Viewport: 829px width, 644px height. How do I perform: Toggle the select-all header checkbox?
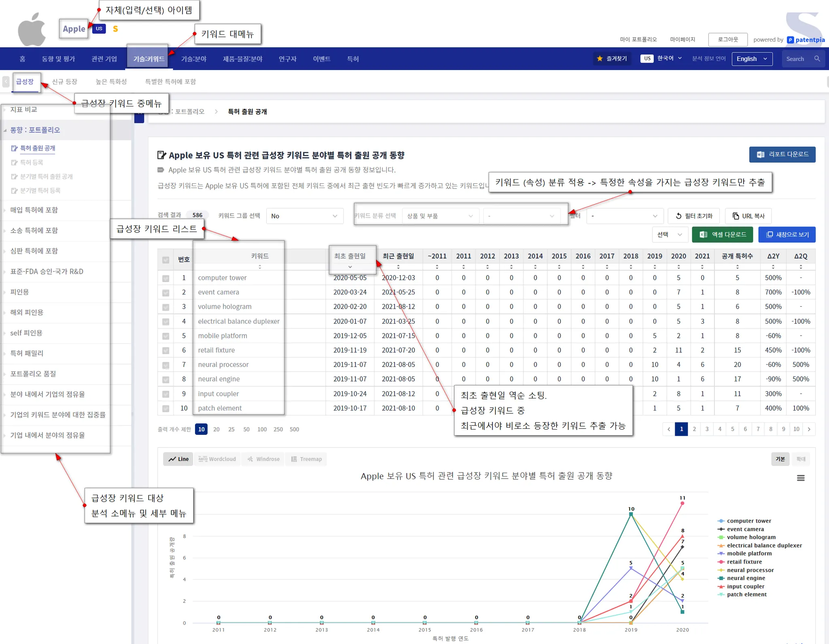166,260
